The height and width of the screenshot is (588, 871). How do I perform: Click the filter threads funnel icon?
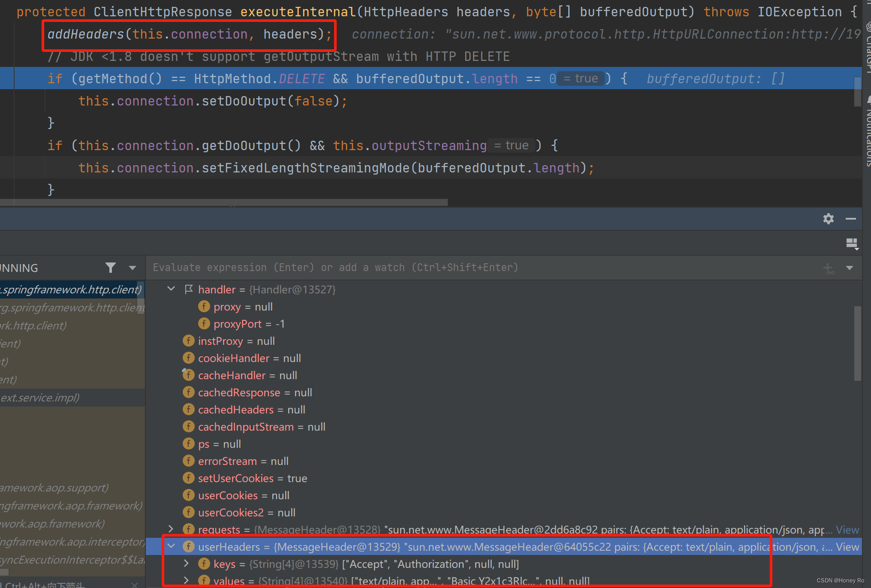point(111,267)
